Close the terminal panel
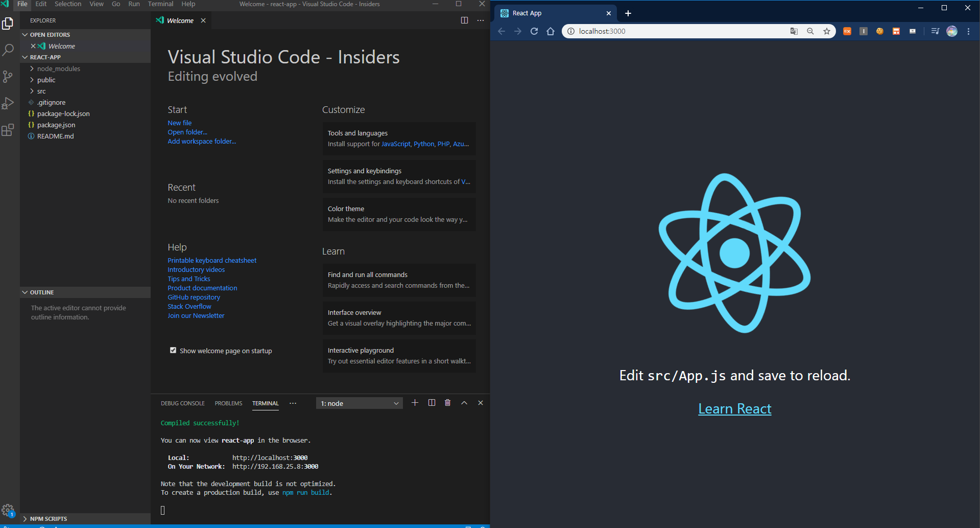 [481, 403]
